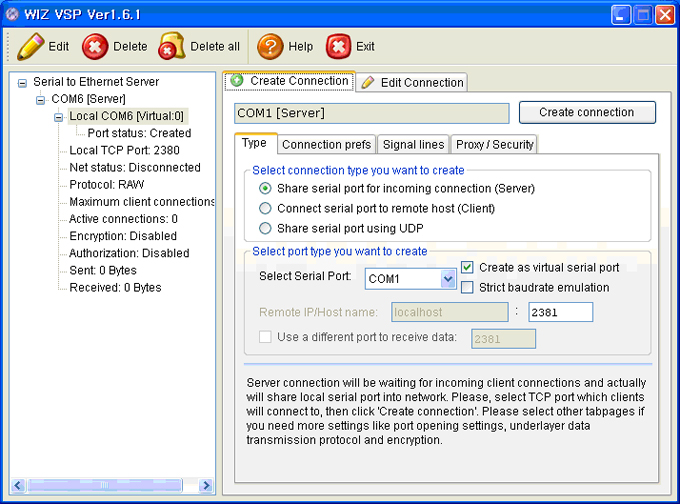Image resolution: width=680 pixels, height=504 pixels.
Task: Switch to the Create Connection tab
Action: click(x=290, y=81)
